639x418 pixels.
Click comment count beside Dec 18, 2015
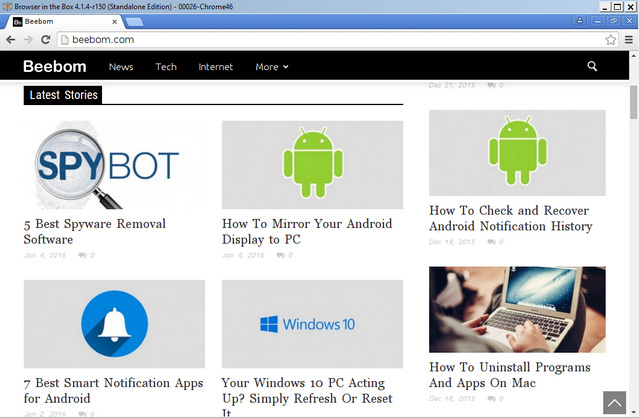pos(496,398)
